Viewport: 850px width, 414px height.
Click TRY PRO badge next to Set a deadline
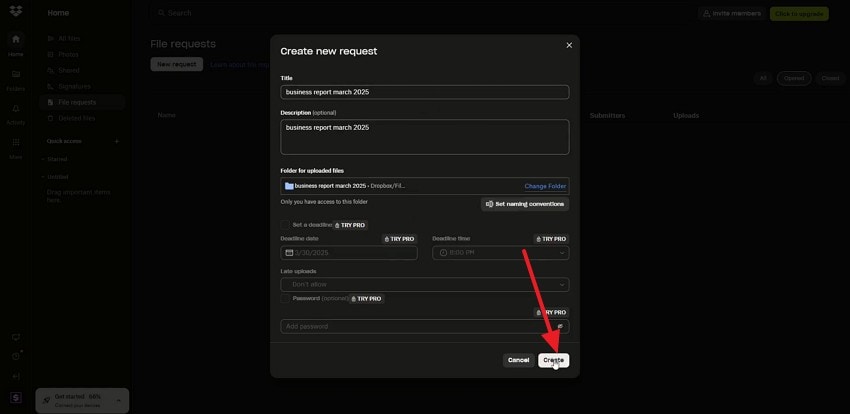coord(351,225)
